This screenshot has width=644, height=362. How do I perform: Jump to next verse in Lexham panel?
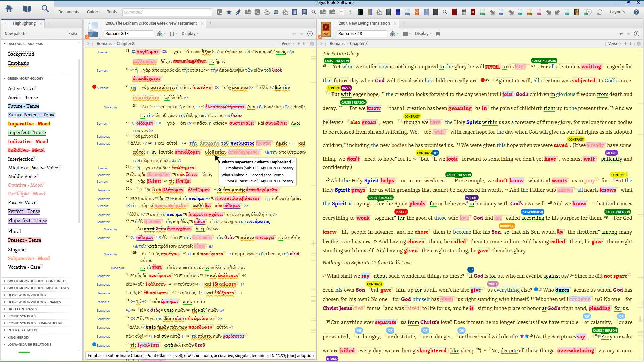coord(304,44)
